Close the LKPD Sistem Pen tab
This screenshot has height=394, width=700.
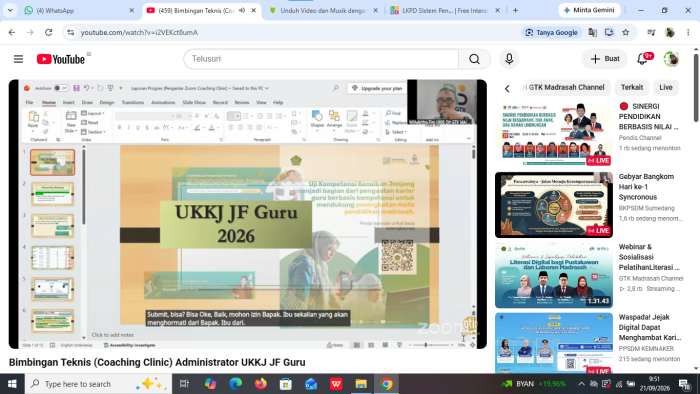coord(497,10)
